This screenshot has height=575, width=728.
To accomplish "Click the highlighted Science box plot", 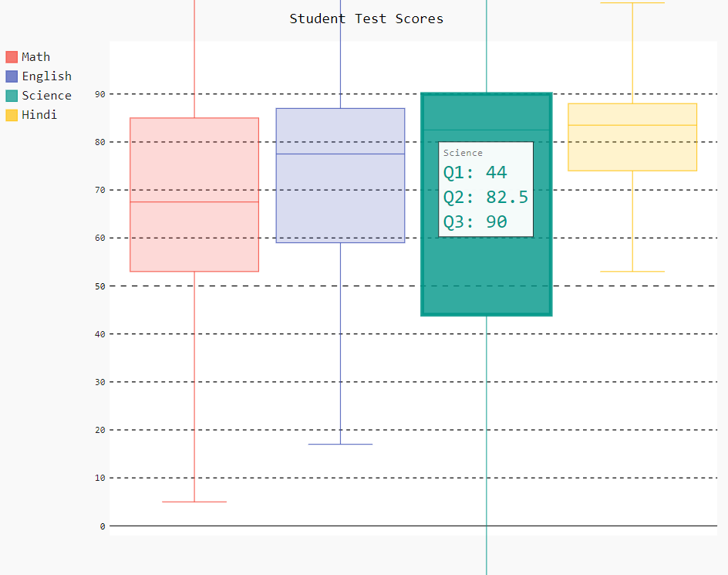I will pyautogui.click(x=486, y=278).
